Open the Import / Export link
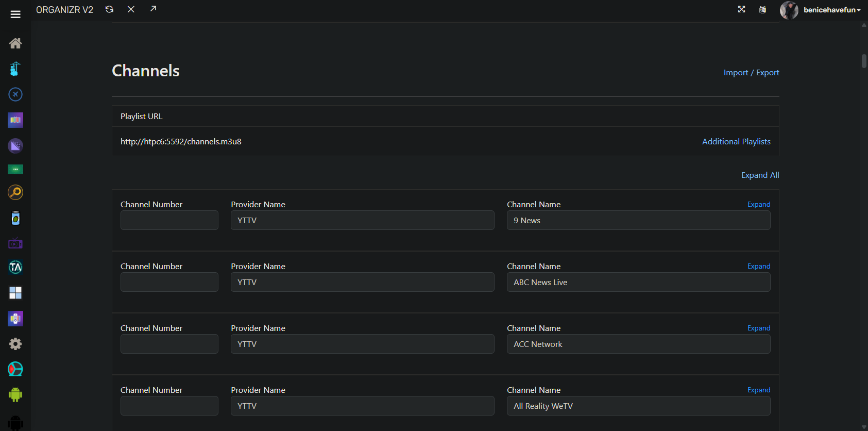The height and width of the screenshot is (431, 868). coord(751,73)
